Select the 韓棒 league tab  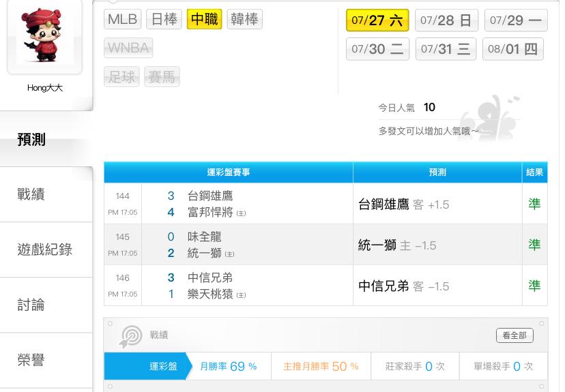tap(245, 20)
